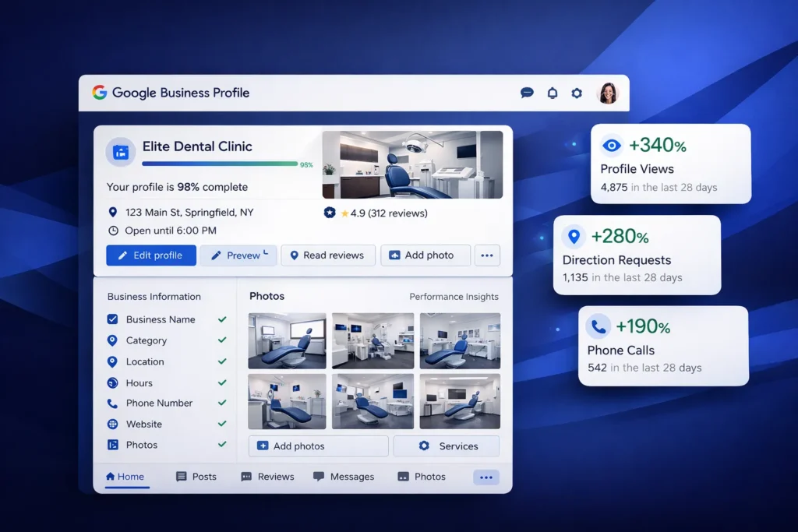Open notifications via the bell icon
798x532 pixels.
(553, 92)
